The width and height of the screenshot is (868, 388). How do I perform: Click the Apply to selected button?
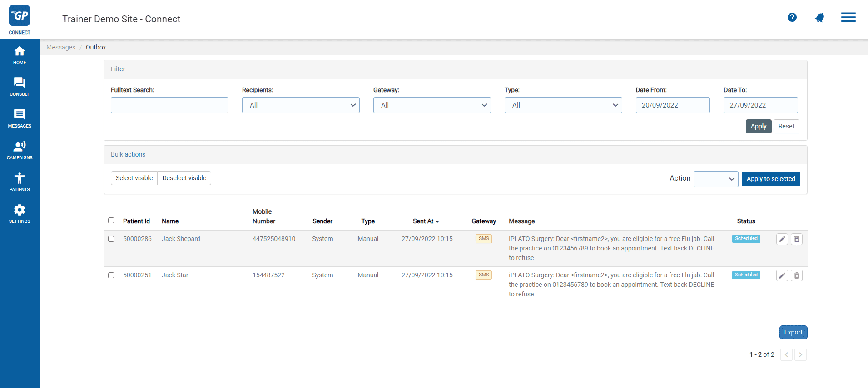770,179
